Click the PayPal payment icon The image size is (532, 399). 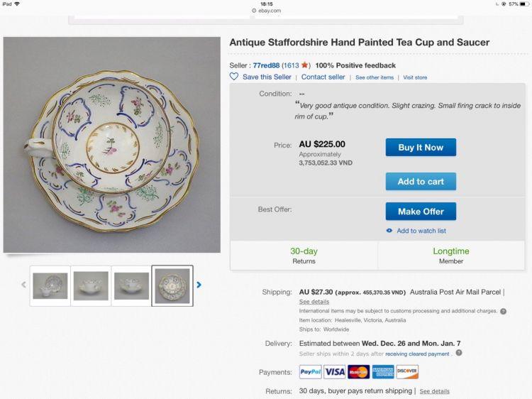pos(310,372)
